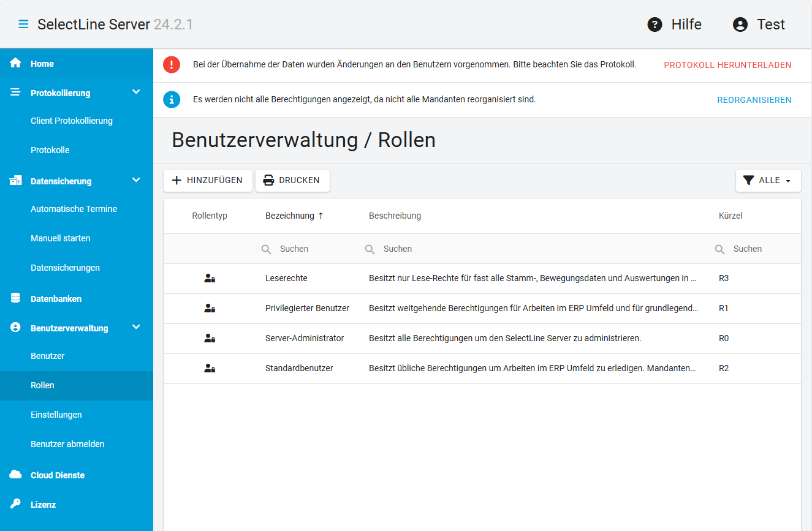
Task: Click the Beschreibung column header
Action: click(395, 216)
